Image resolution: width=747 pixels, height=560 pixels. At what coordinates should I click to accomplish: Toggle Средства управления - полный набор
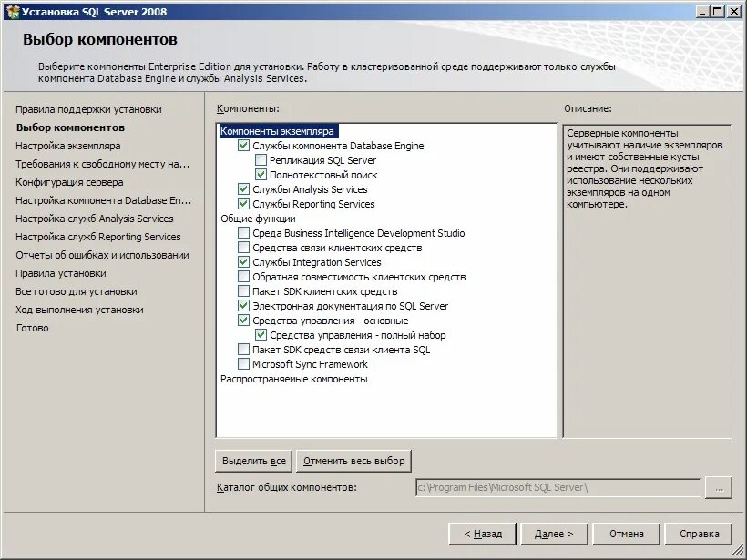pyautogui.click(x=261, y=335)
